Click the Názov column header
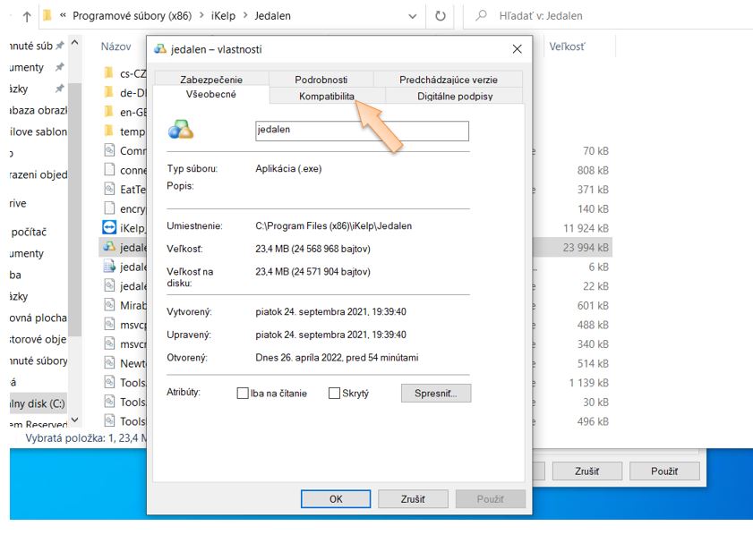This screenshot has width=753, height=560. point(116,46)
